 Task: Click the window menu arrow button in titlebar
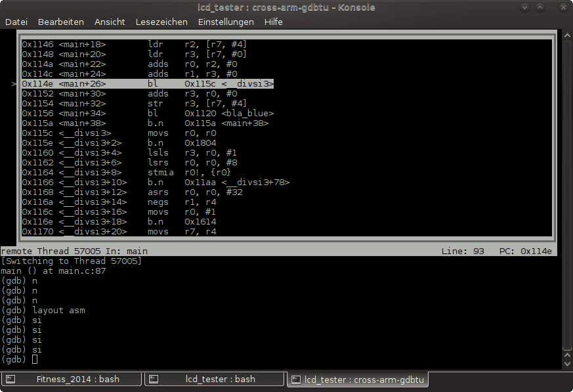(524, 7)
